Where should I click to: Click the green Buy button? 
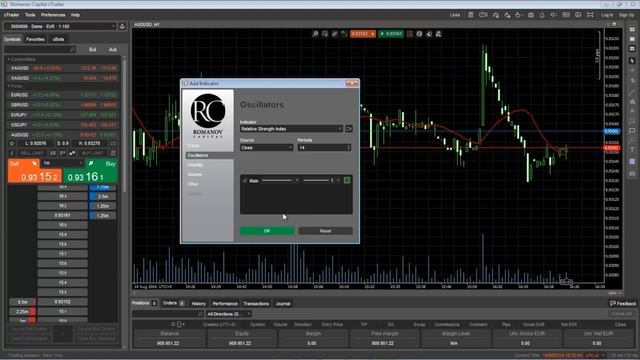point(91,171)
